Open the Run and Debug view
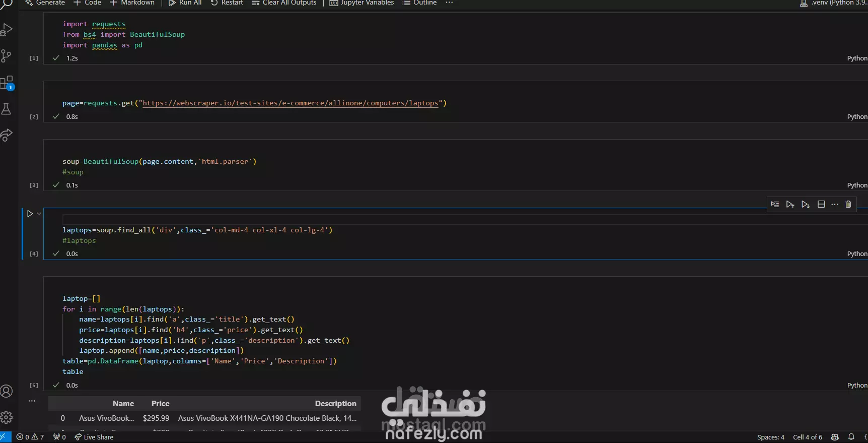 [7, 30]
